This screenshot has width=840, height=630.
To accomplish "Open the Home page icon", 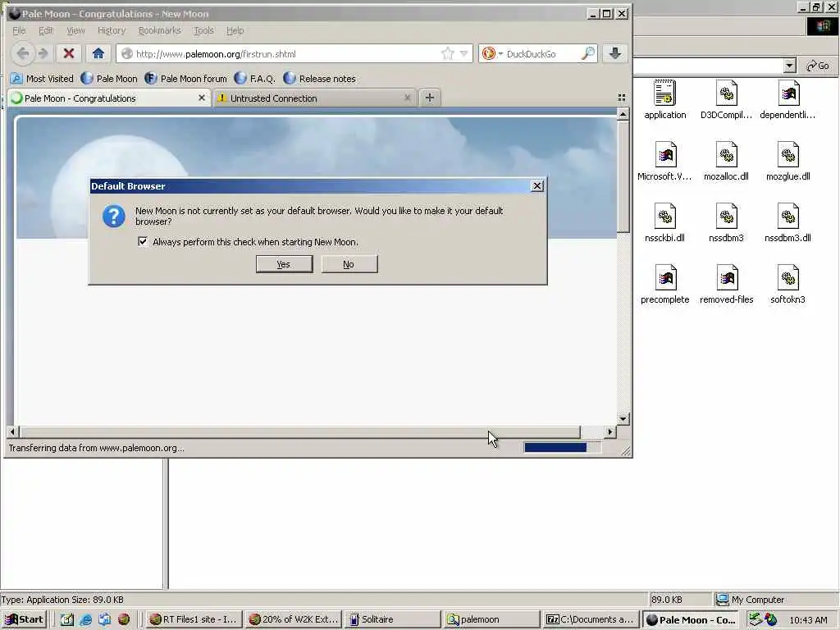I will [x=98, y=53].
